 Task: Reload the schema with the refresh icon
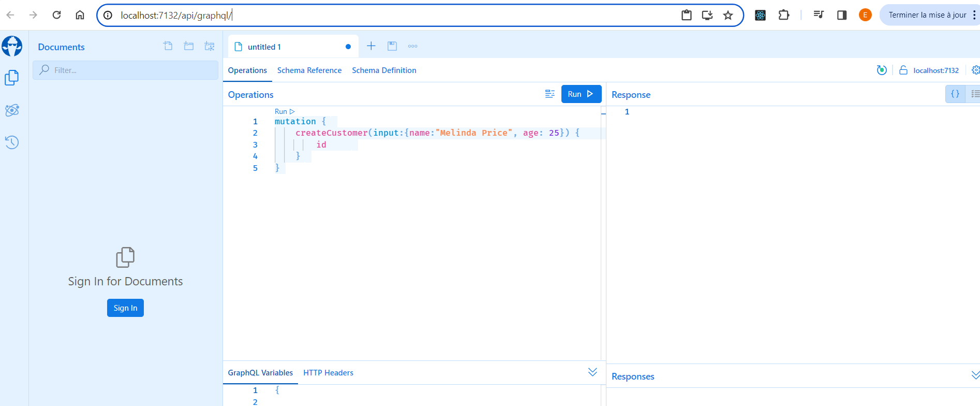click(882, 70)
